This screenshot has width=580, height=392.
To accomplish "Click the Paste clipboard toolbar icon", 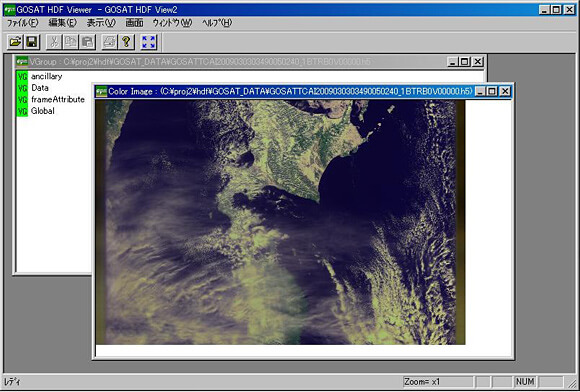I will click(87, 42).
